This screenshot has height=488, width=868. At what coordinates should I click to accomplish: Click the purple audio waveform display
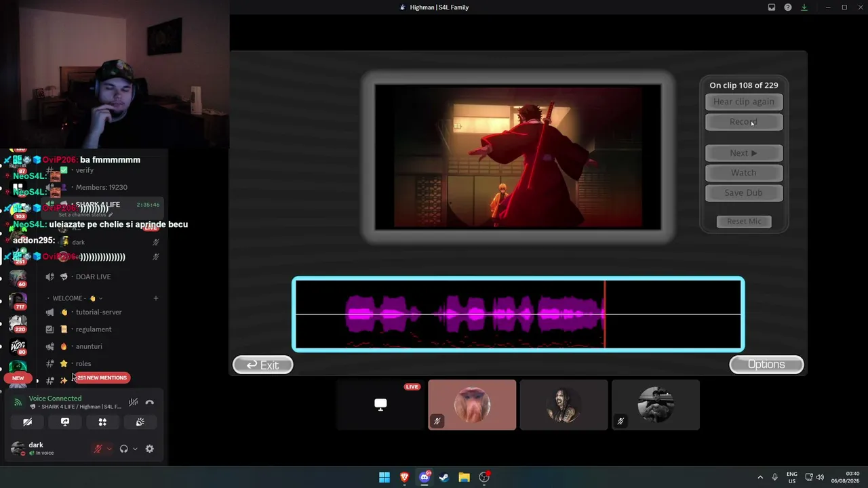pyautogui.click(x=518, y=314)
